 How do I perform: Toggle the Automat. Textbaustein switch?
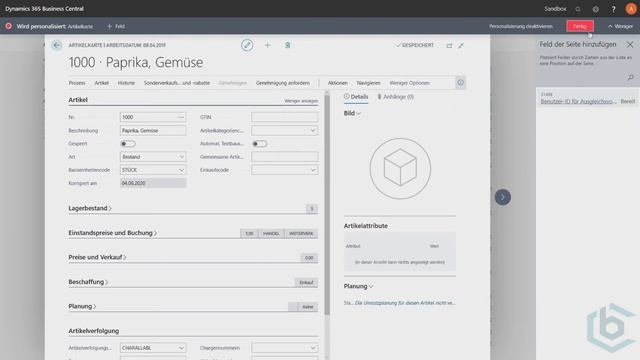(259, 144)
